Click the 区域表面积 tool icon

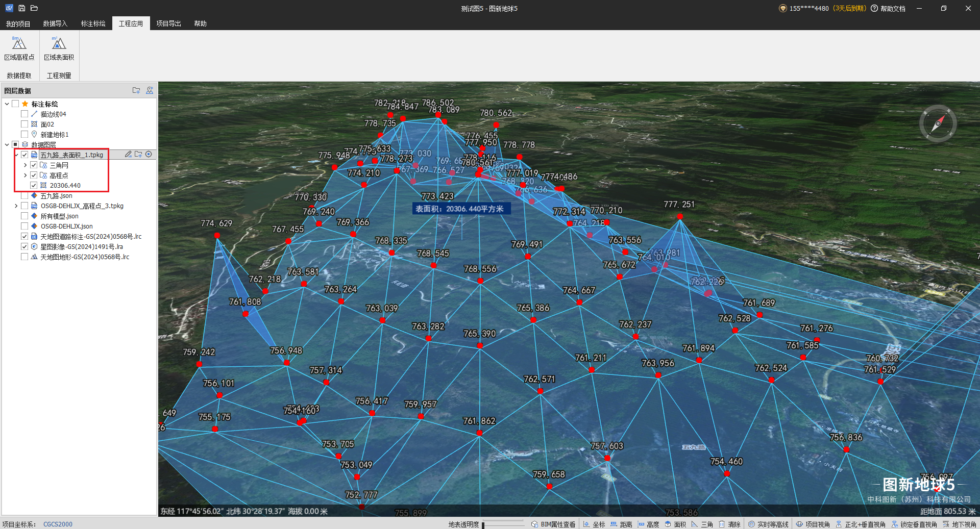click(x=59, y=44)
